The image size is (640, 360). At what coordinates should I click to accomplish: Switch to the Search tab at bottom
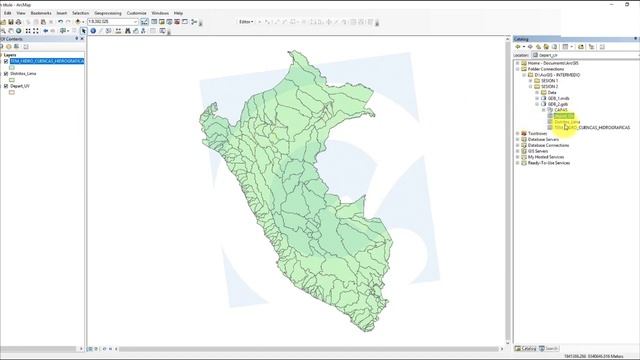[549, 349]
